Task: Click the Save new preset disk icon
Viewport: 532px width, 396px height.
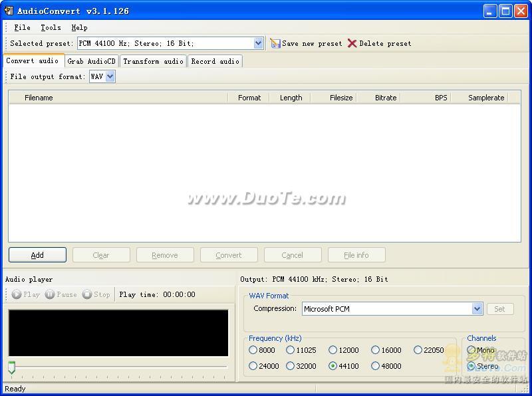Action: tap(275, 43)
